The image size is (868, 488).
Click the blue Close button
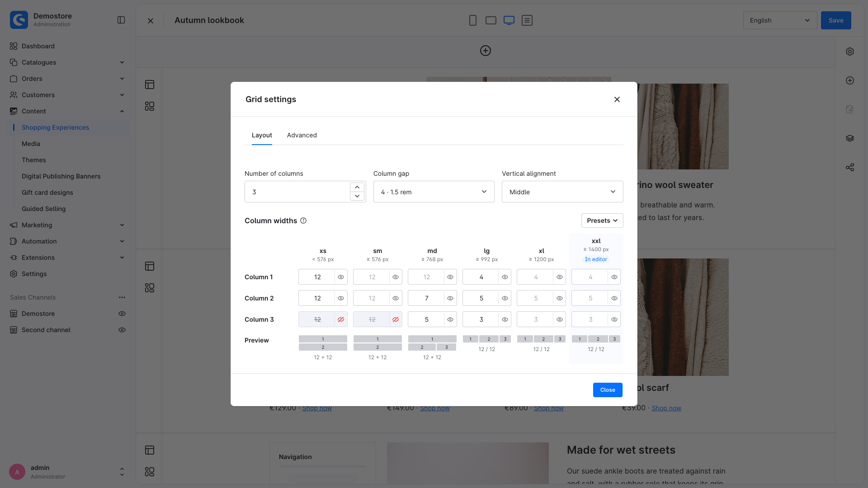[x=608, y=390]
